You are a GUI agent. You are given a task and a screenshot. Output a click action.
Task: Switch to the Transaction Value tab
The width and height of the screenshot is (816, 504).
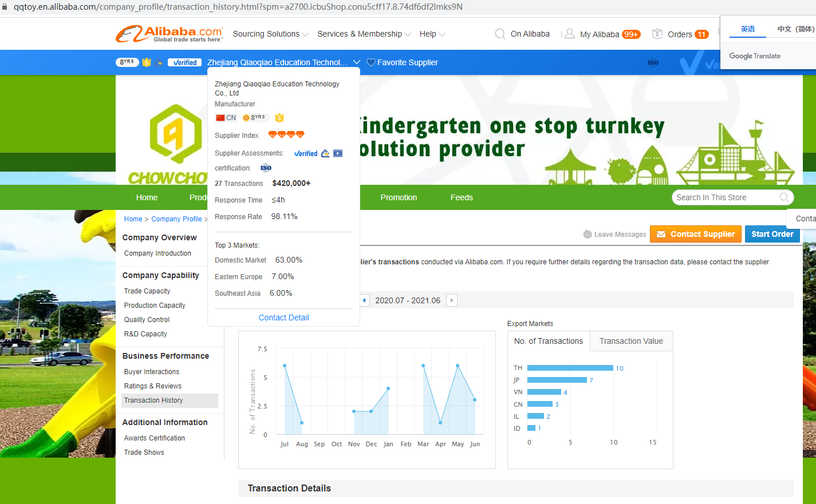coord(631,341)
